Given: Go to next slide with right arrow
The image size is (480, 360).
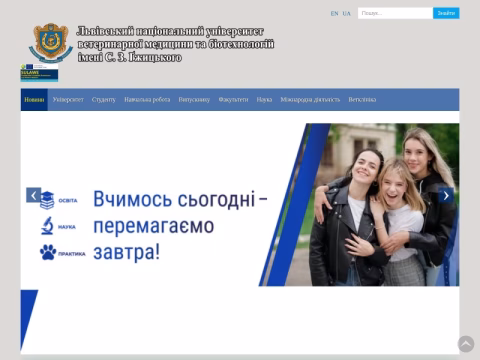Looking at the screenshot, I should coord(446,196).
